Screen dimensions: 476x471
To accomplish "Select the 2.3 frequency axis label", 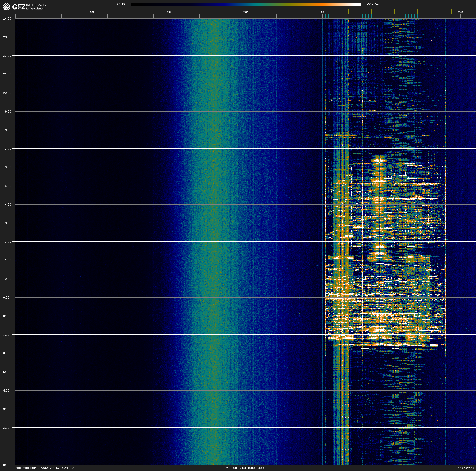I will click(169, 12).
